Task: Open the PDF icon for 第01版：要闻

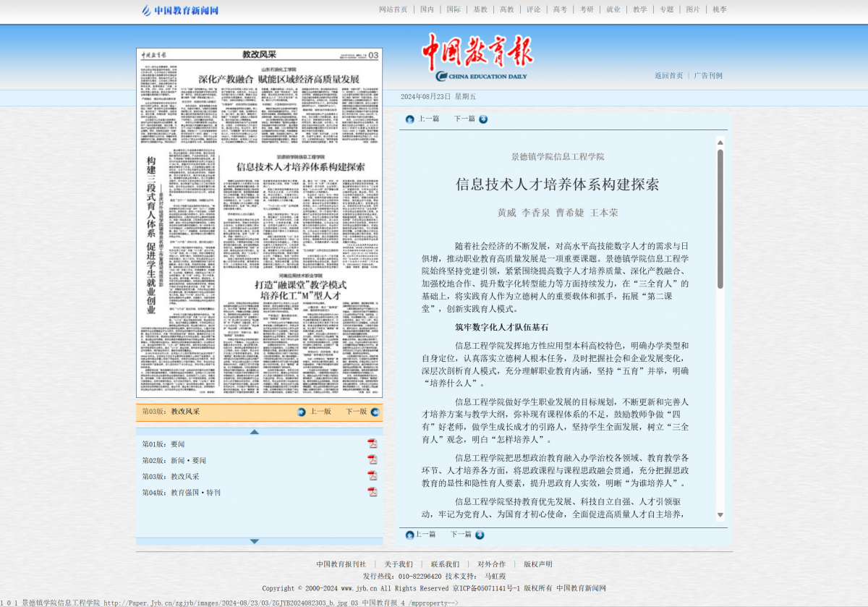Action: [373, 443]
